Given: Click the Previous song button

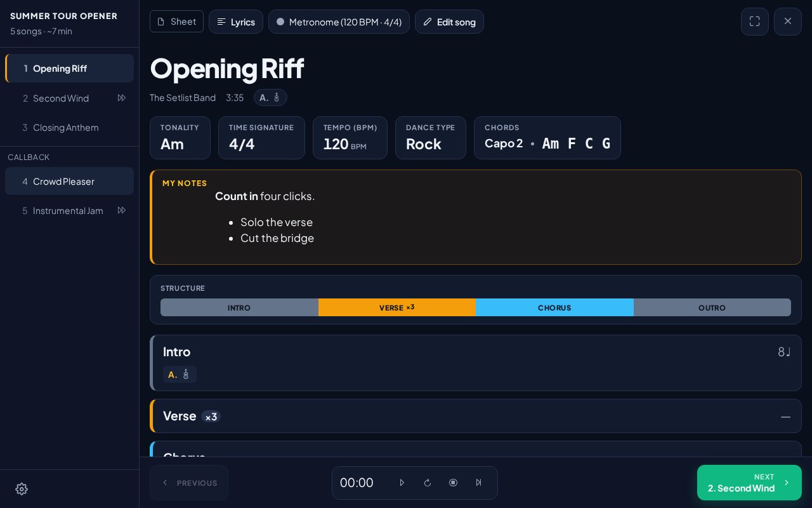Looking at the screenshot, I should pyautogui.click(x=189, y=483).
